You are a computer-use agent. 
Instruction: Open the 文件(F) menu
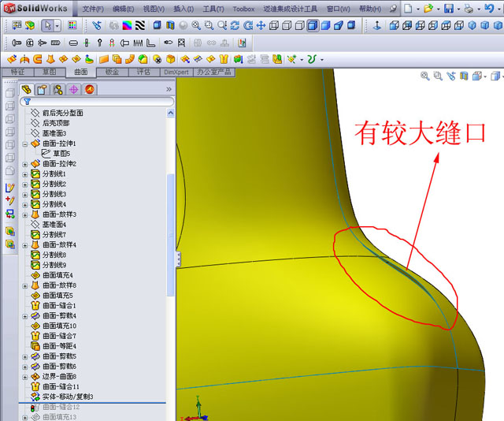(93, 9)
